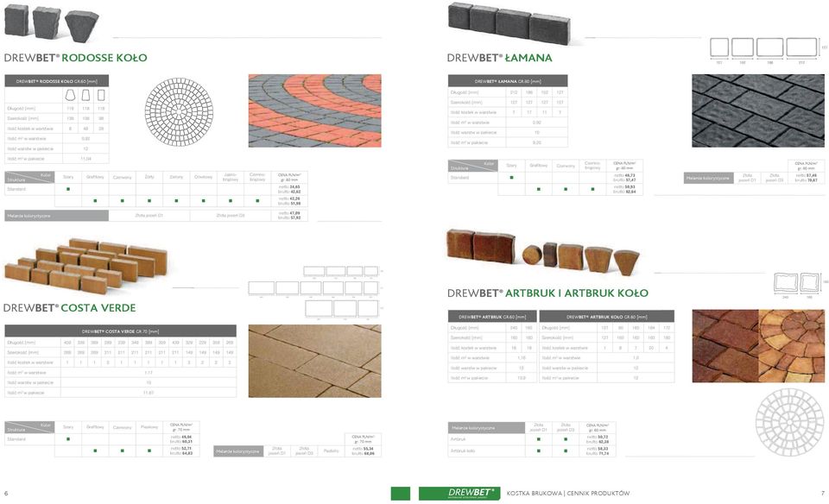Click the row of Łamana dark stone blocks image
829x504 pixels.
pos(509,22)
